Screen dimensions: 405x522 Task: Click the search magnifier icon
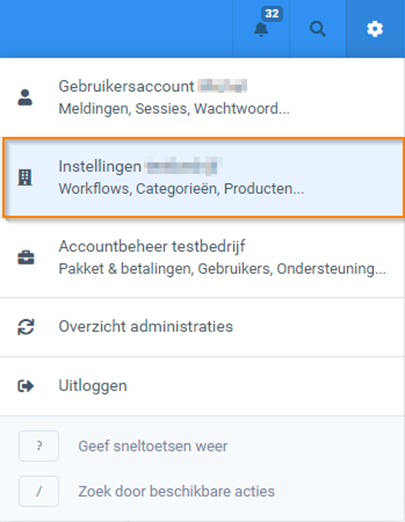(x=318, y=29)
